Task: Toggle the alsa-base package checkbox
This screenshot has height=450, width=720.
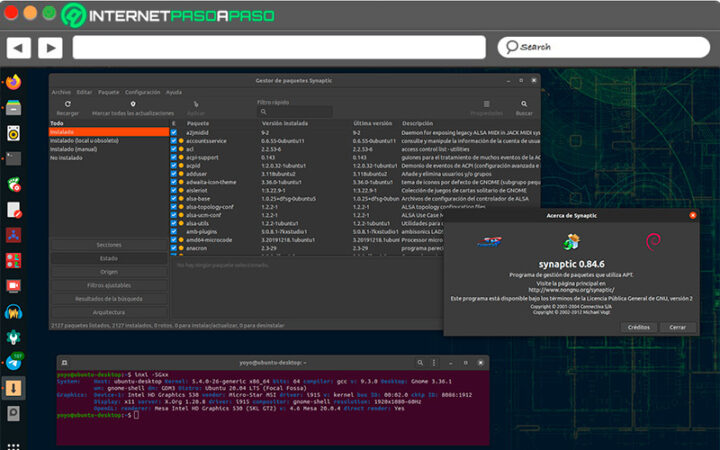Action: pyautogui.click(x=174, y=198)
